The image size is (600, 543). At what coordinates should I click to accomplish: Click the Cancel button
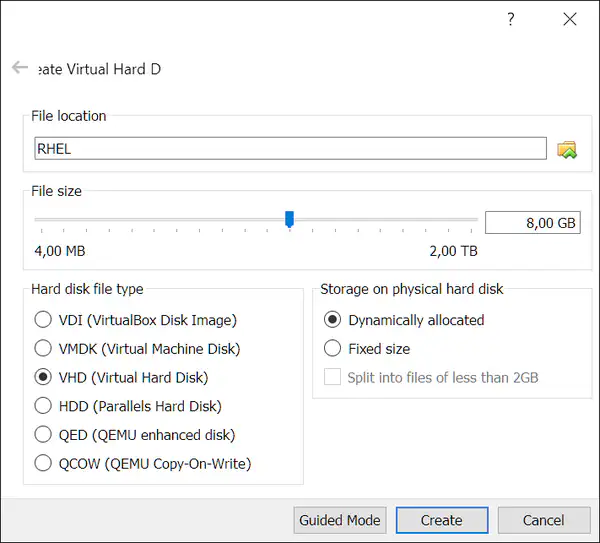click(544, 520)
